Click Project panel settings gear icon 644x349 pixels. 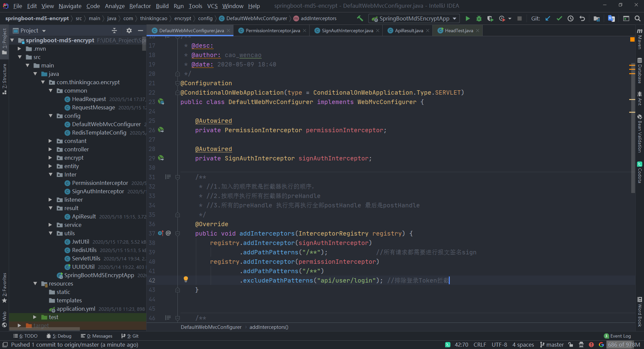point(129,31)
